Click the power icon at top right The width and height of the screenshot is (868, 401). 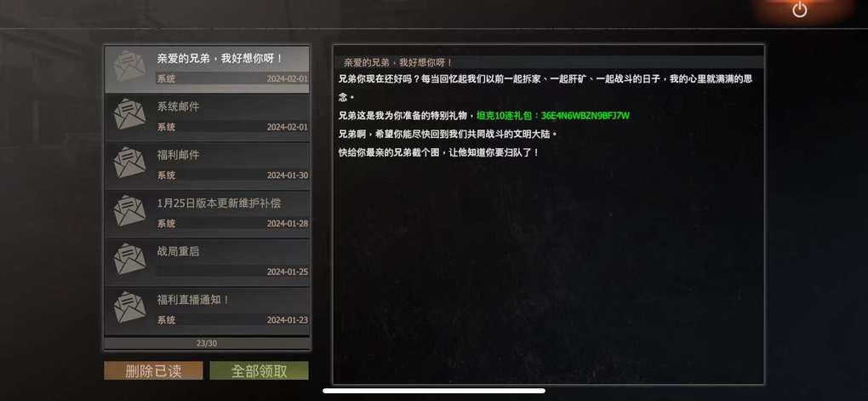click(799, 9)
